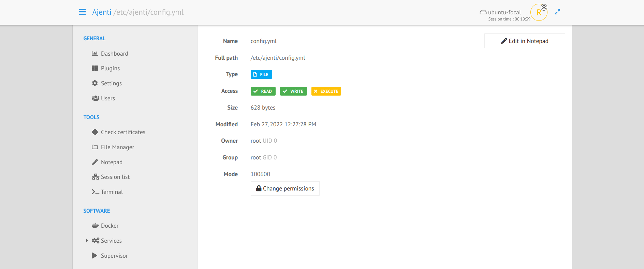Click the Services gears icon
This screenshot has width=644, height=269.
[96, 241]
